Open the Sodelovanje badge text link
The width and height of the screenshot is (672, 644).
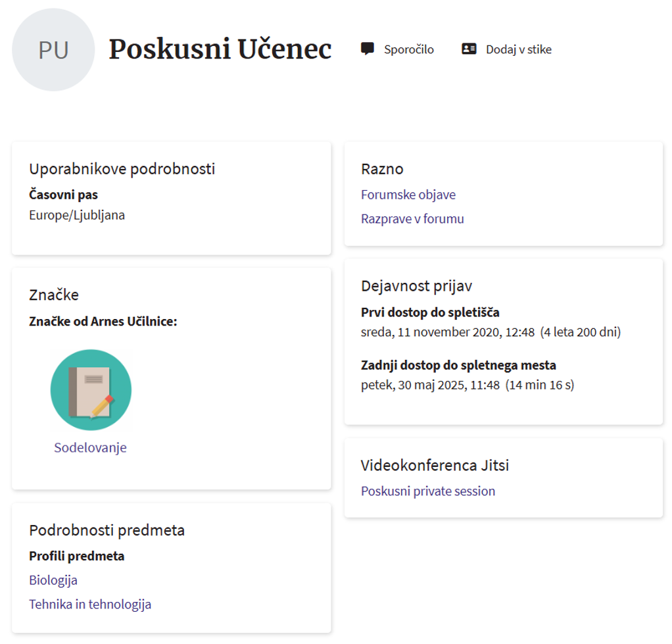click(x=90, y=448)
